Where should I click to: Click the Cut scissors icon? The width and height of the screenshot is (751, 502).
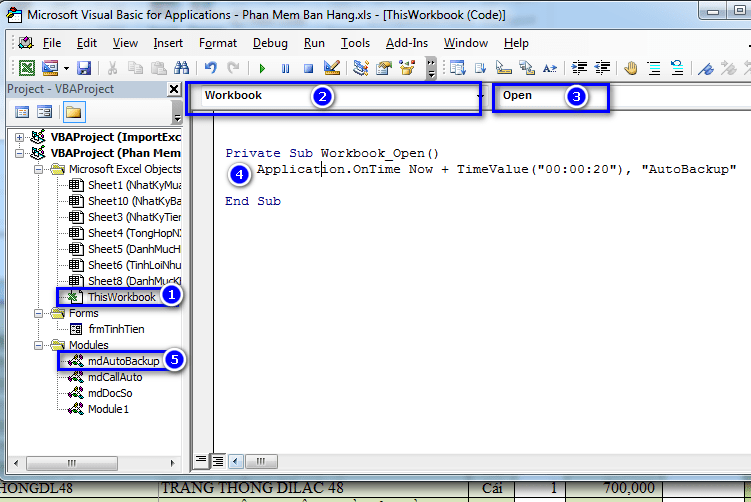[x=113, y=68]
